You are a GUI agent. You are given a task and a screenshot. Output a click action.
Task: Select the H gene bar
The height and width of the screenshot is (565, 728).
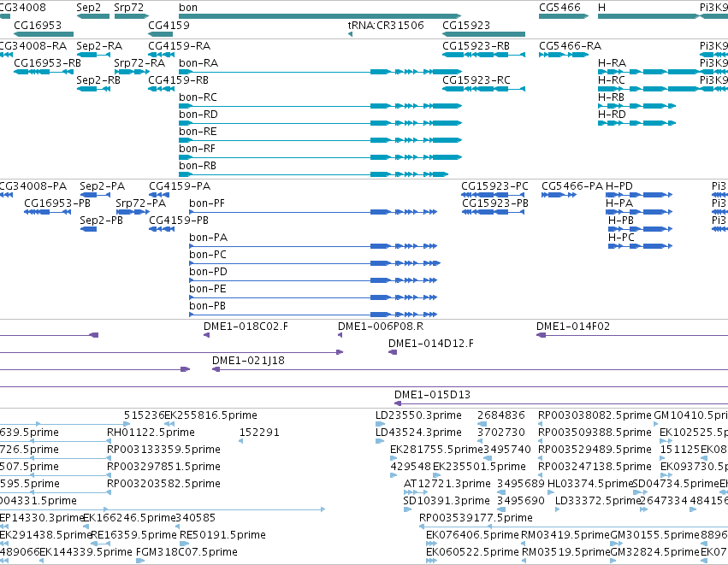pyautogui.click(x=648, y=16)
